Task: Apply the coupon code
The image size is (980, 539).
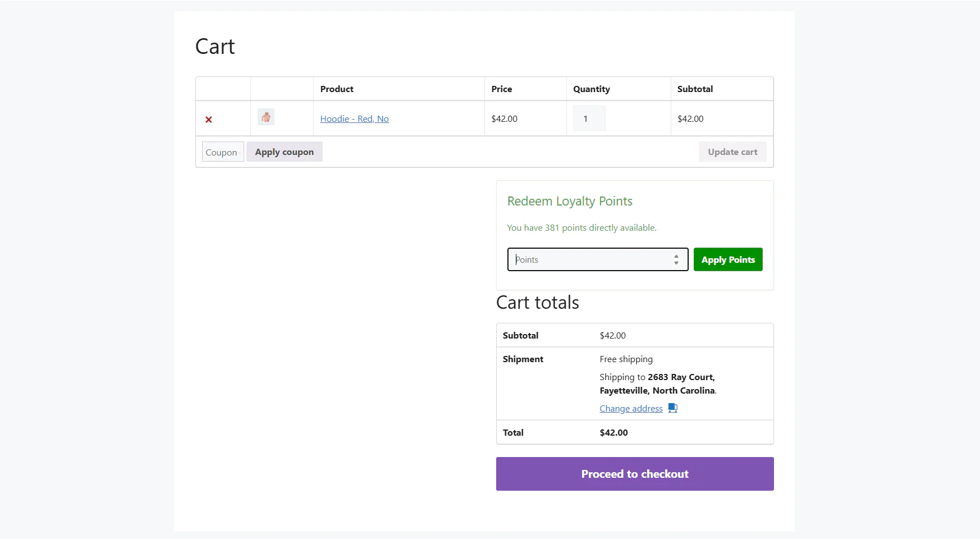Action: click(x=284, y=152)
